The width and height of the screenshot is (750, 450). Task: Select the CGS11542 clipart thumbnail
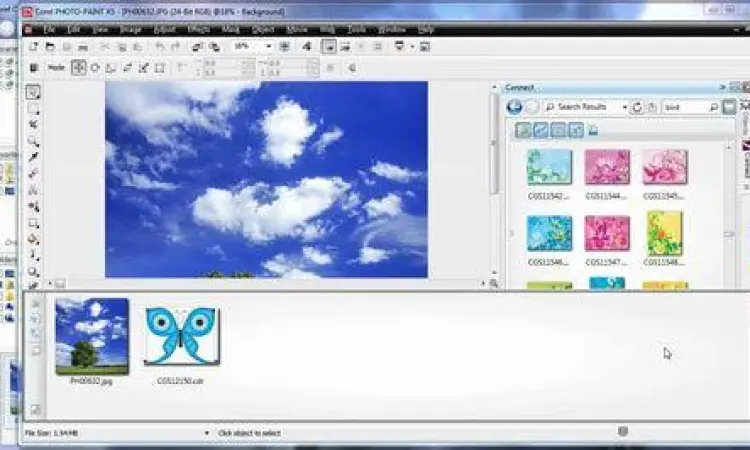point(549,167)
